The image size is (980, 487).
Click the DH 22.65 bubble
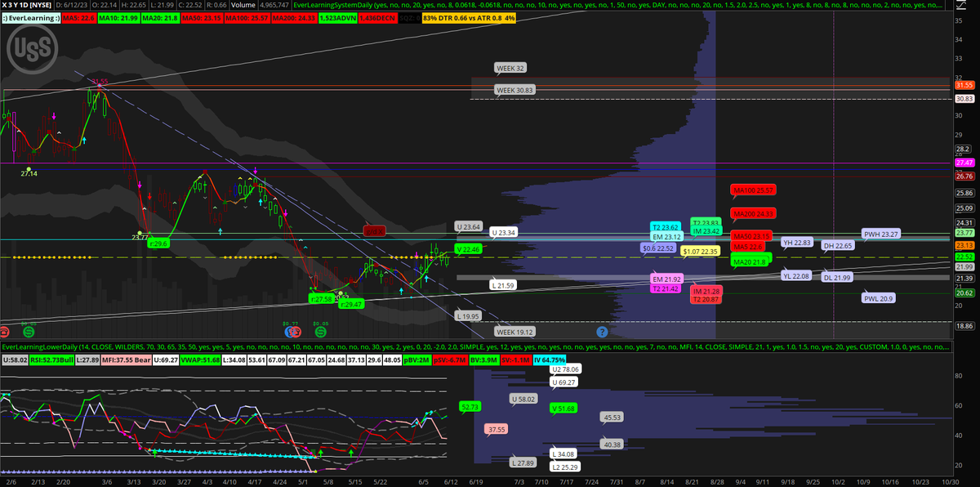pos(838,245)
